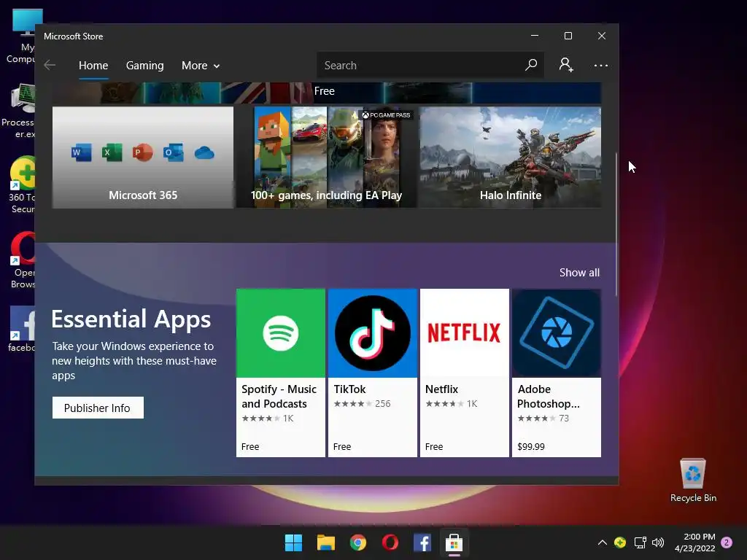Select the Recycle Bin desktop icon
The image size is (747, 560).
(x=693, y=481)
